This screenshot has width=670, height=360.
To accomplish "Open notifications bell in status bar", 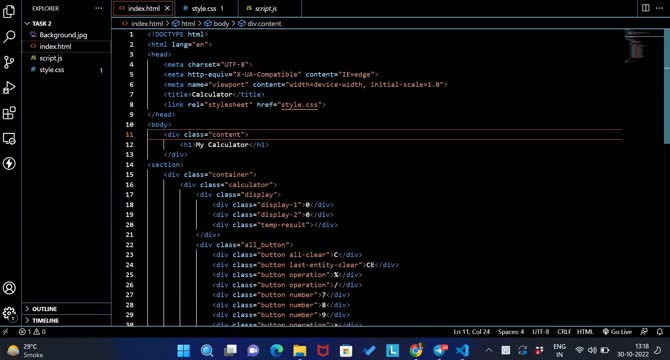I will point(660,332).
